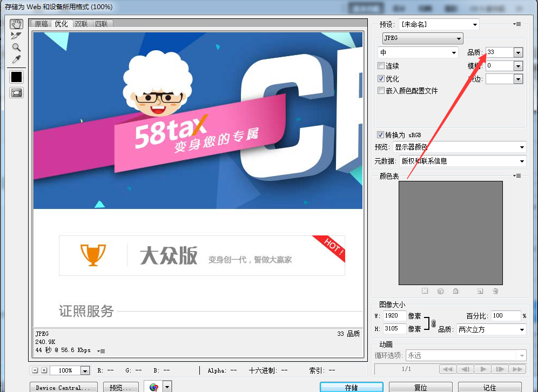Click the 复位 reset button

(x=421, y=387)
